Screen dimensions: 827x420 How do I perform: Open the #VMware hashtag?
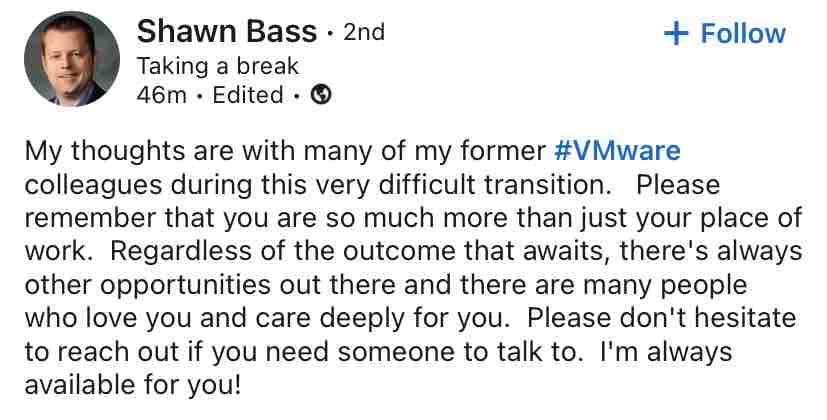pyautogui.click(x=617, y=152)
